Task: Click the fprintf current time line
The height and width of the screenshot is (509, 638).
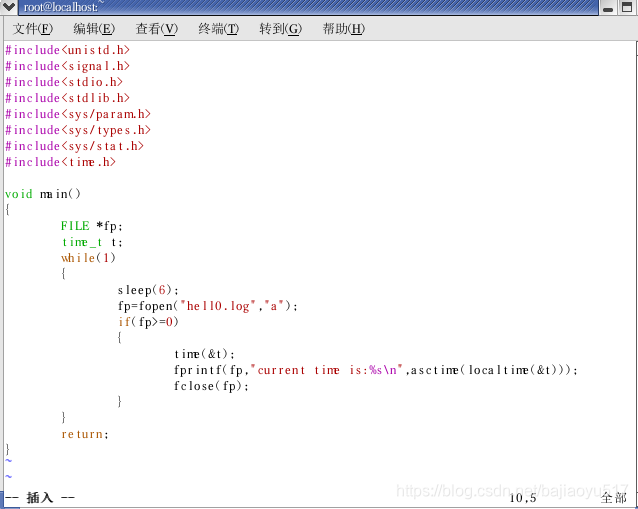Action: (x=376, y=370)
